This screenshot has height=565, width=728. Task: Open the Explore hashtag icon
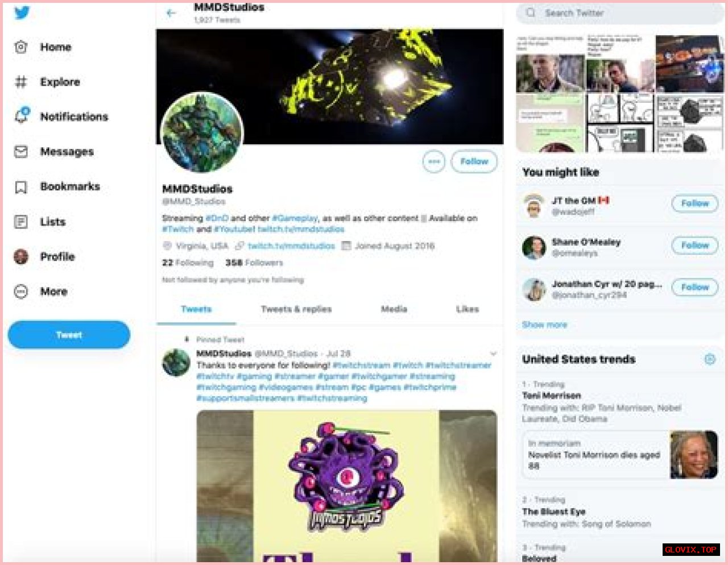21,82
